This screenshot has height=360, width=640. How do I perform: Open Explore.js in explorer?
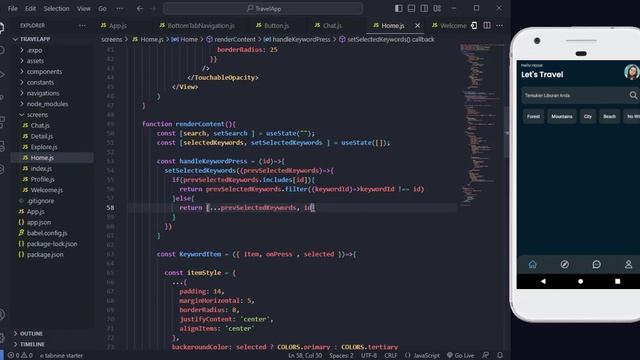coord(52,147)
